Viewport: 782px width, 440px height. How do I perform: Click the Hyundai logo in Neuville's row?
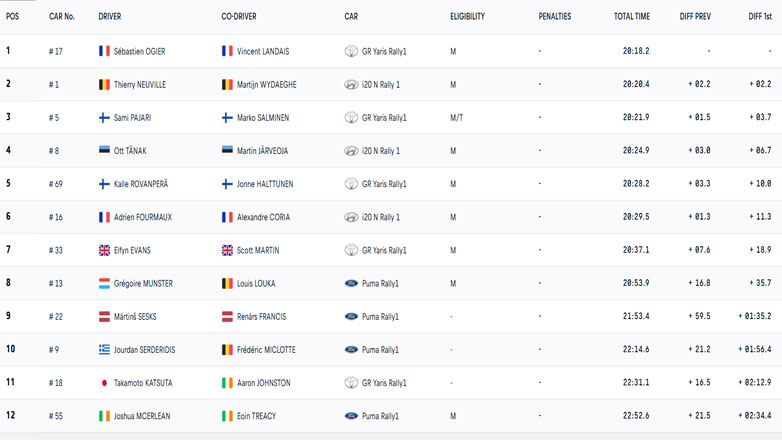pos(351,85)
